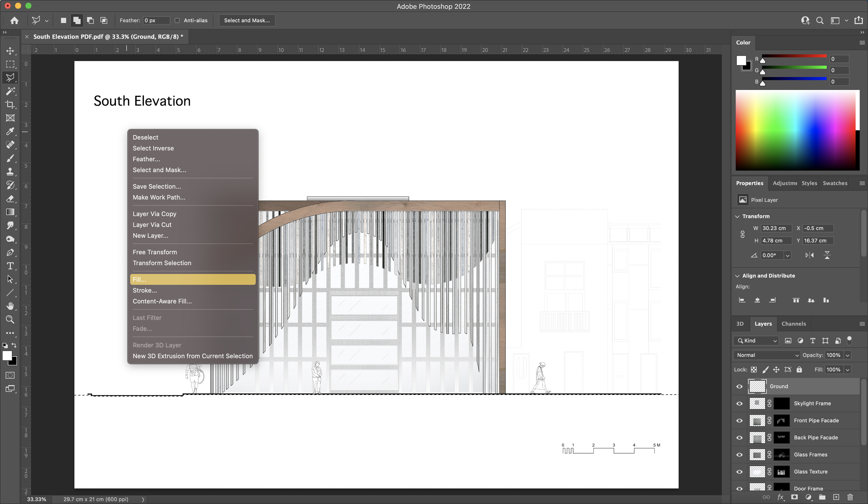Click the Home icon in options bar
This screenshot has height=504, width=868.
[x=14, y=20]
